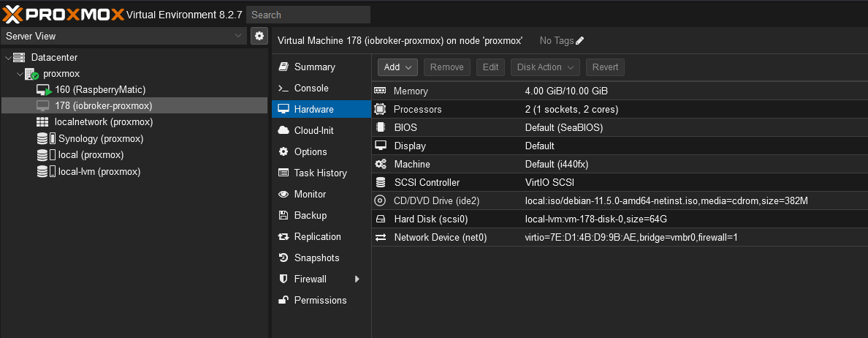The height and width of the screenshot is (338, 868).
Task: Switch to the Snapshots tab
Action: pos(316,258)
